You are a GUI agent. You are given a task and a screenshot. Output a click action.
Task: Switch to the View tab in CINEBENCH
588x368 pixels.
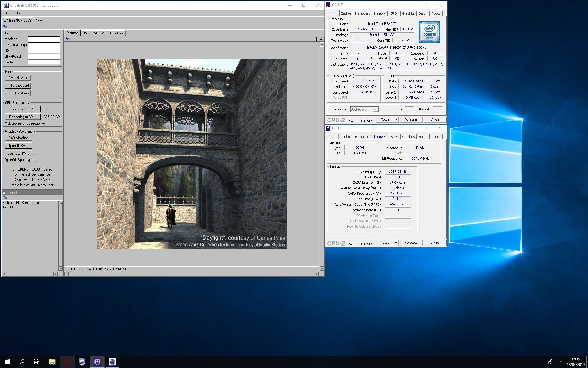[x=38, y=21]
